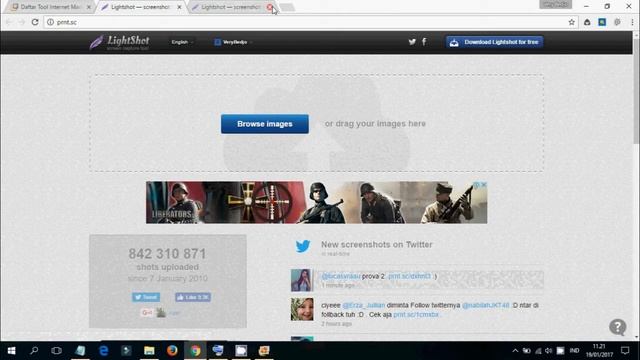Viewport: 640px width, 360px height.
Task: Open the English language dropdown
Action: 182,42
